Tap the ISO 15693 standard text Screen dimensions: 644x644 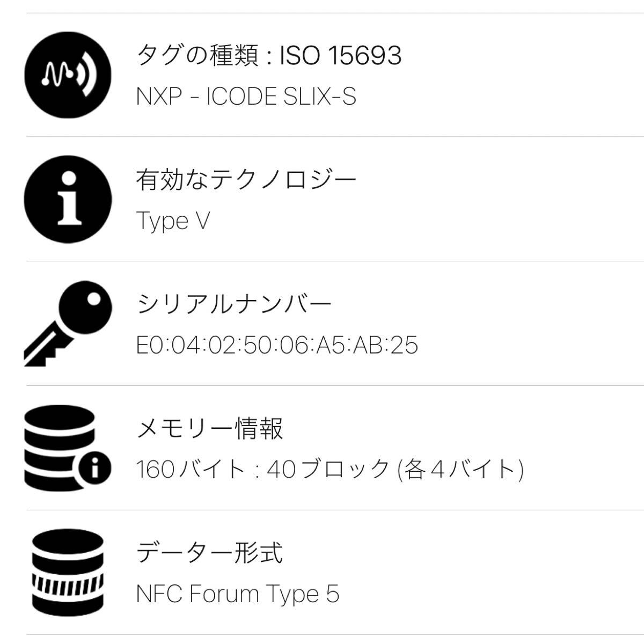[340, 55]
